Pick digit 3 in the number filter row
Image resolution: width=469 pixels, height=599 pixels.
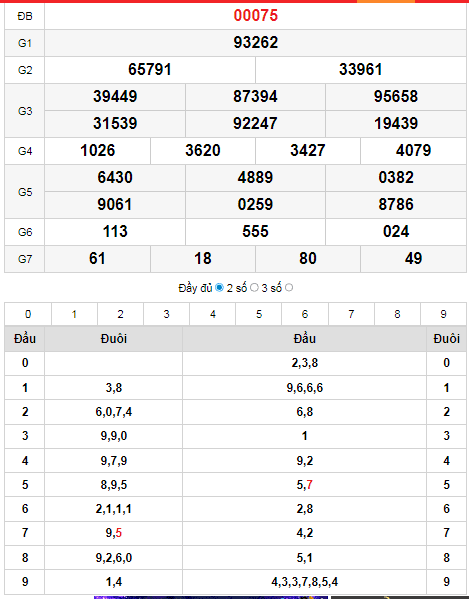click(x=167, y=314)
